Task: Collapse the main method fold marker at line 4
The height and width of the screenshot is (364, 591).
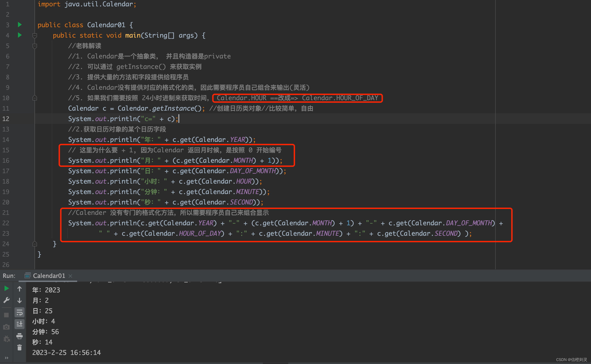Action: (x=35, y=36)
